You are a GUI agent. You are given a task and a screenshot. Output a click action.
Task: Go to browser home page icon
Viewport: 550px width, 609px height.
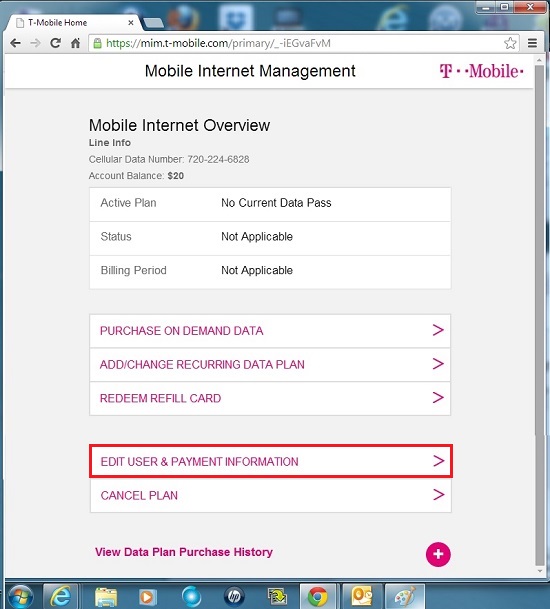pyautogui.click(x=75, y=43)
